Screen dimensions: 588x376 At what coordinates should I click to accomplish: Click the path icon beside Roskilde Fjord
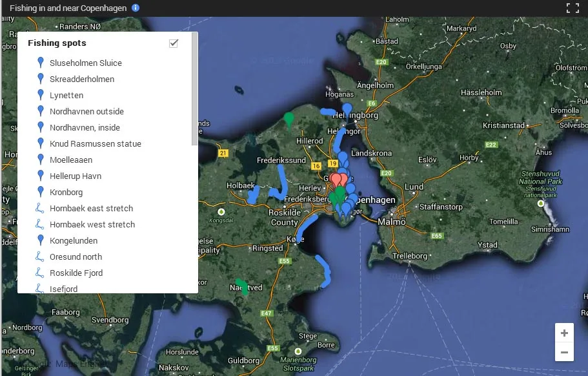(x=40, y=273)
